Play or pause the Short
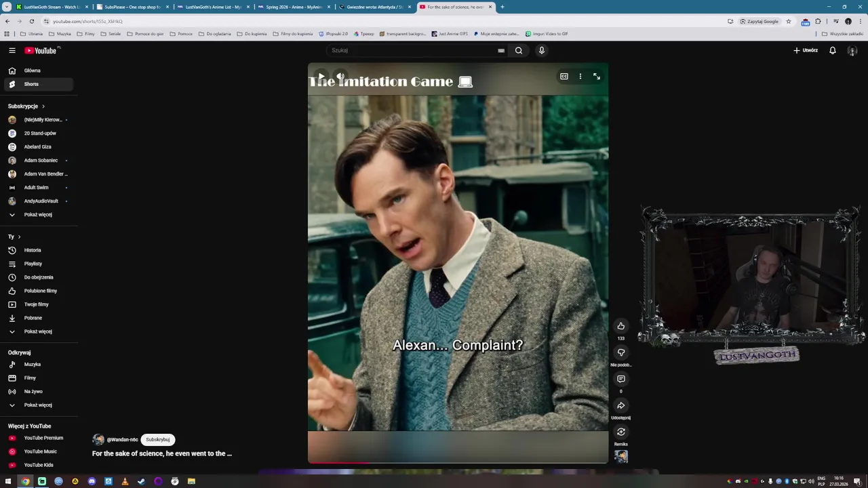868x488 pixels. click(x=321, y=77)
